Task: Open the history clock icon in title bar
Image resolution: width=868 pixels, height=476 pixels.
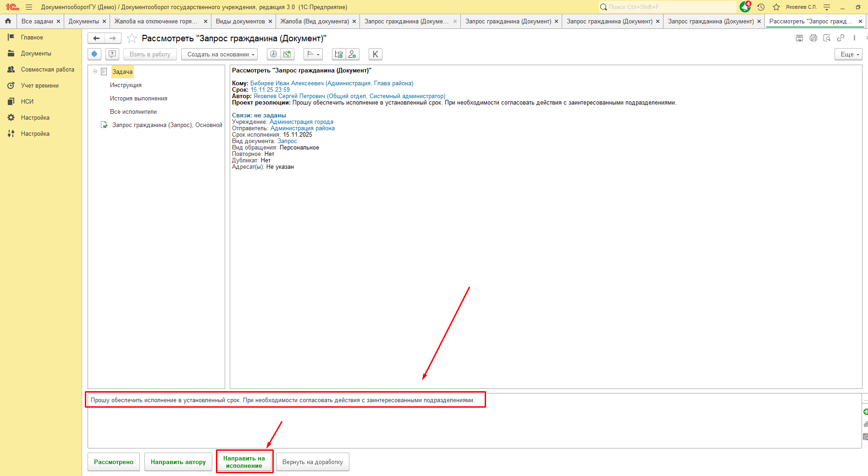Action: [x=761, y=7]
